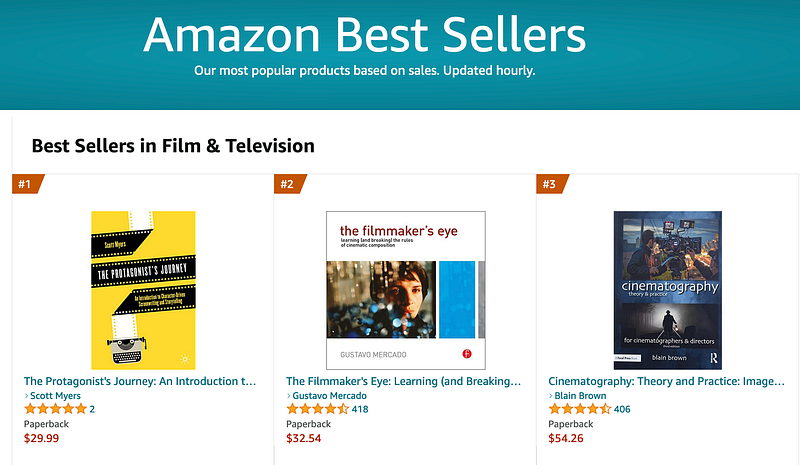Click star rating of Protagonist's Journey
The height and width of the screenshot is (465, 800).
click(55, 409)
